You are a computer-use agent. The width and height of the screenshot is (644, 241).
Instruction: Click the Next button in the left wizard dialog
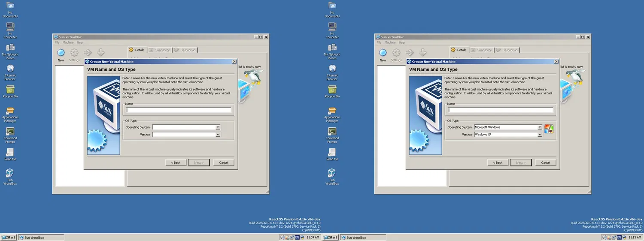(x=199, y=163)
